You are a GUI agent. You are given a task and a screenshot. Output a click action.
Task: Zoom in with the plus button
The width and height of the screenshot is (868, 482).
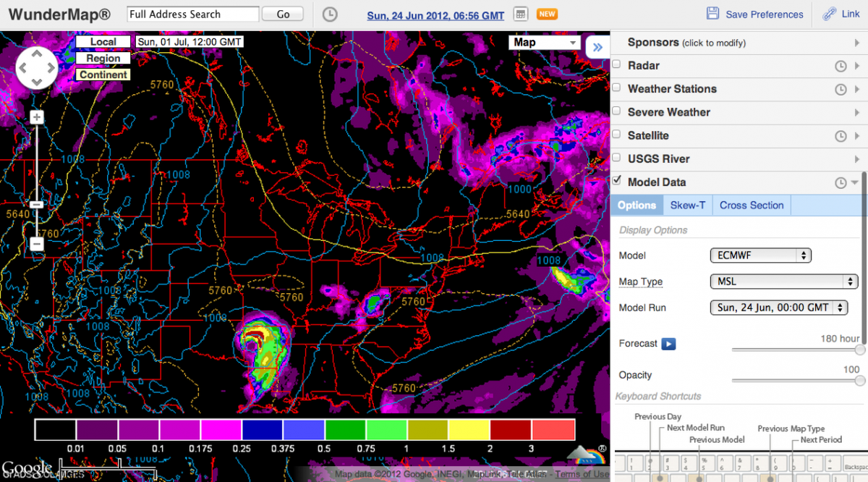click(x=37, y=117)
